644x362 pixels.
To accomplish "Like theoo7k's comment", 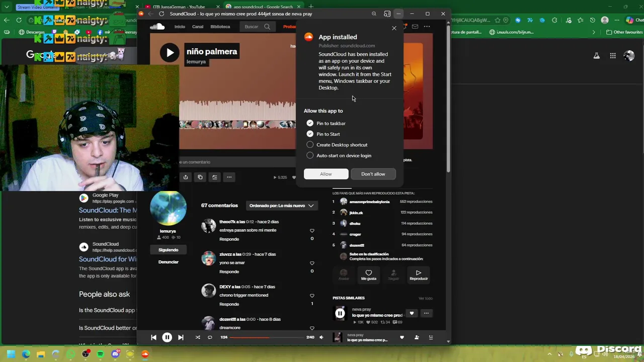I will click(x=312, y=231).
